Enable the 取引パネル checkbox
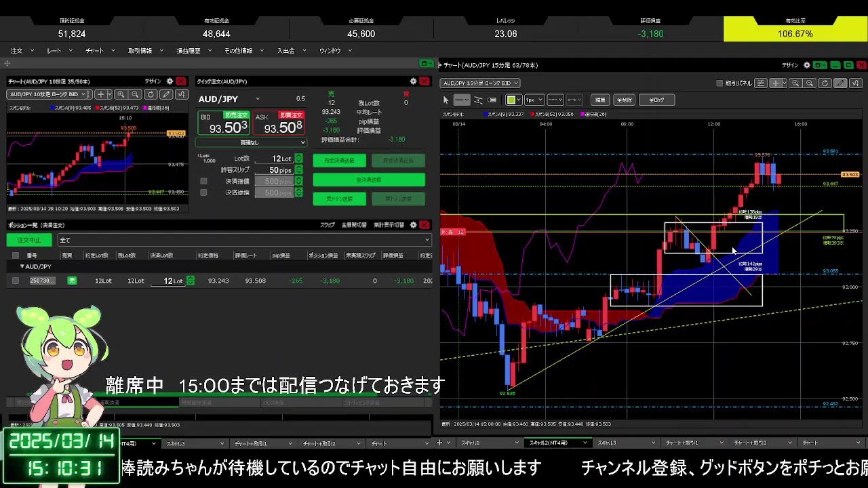This screenshot has height=488, width=868. point(719,83)
